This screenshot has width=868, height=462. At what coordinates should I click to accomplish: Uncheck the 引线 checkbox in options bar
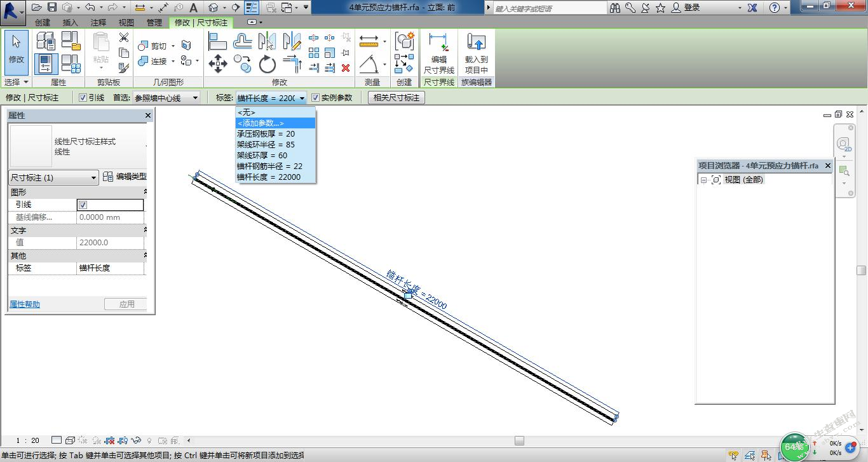[x=83, y=98]
